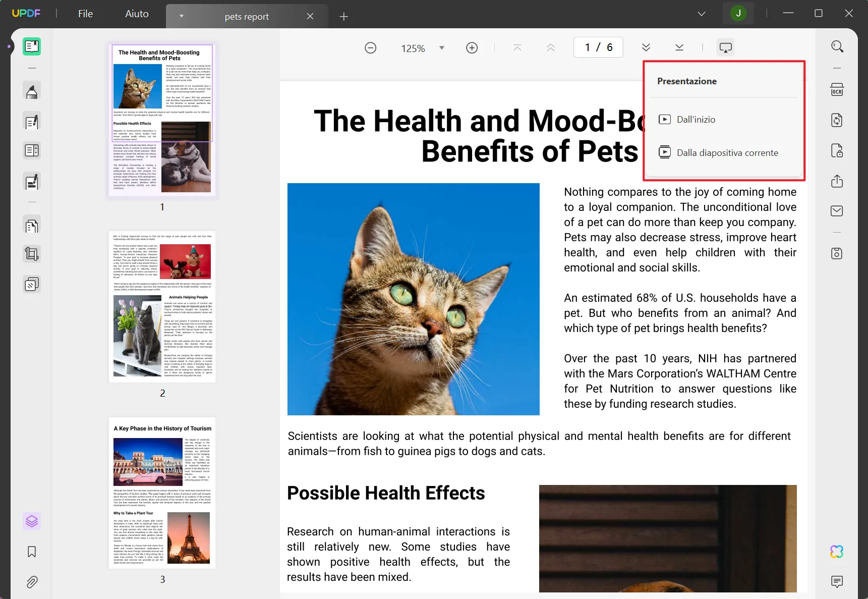Switch to the pets report tab
This screenshot has height=599, width=868.
246,16
